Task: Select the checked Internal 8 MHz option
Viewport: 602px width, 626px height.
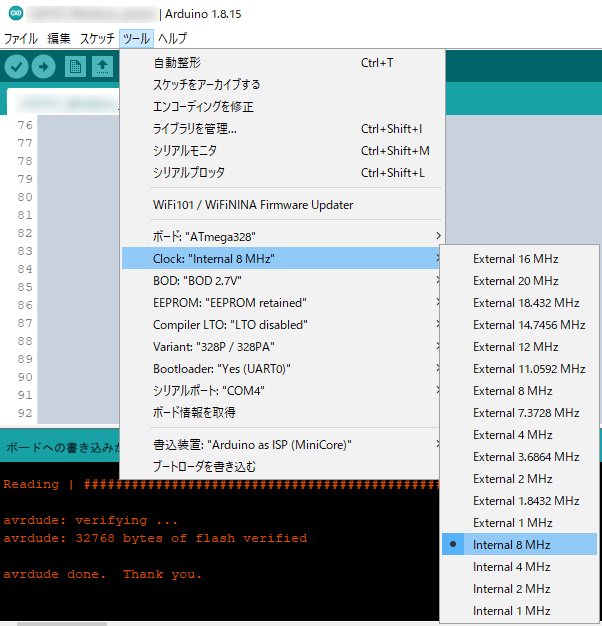Action: pos(519,545)
